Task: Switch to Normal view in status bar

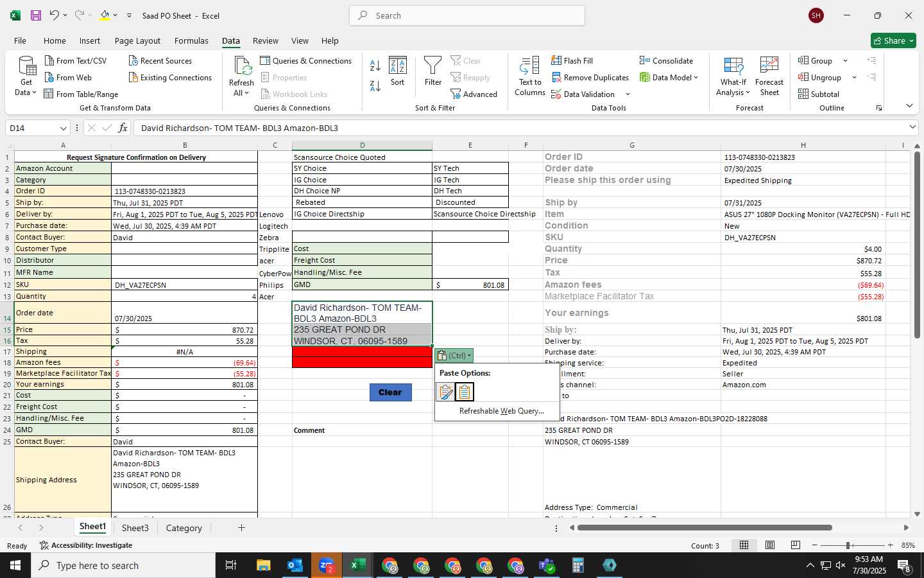Action: (744, 545)
